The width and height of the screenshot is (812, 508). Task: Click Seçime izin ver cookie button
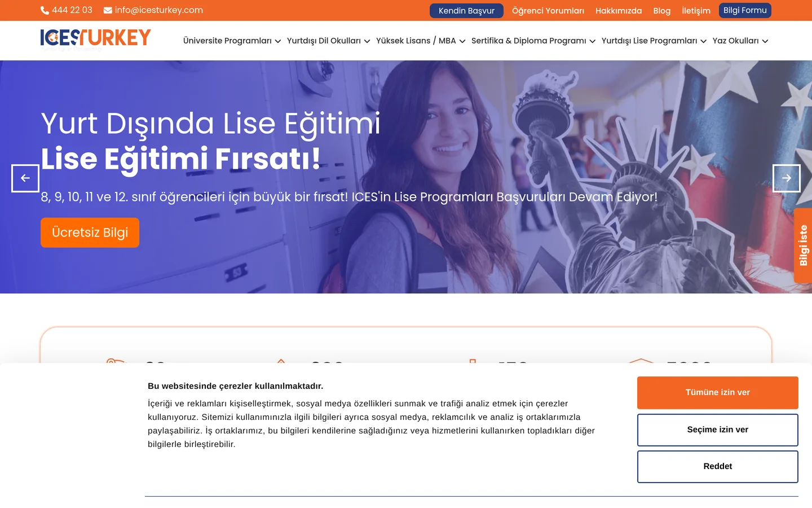tap(718, 430)
